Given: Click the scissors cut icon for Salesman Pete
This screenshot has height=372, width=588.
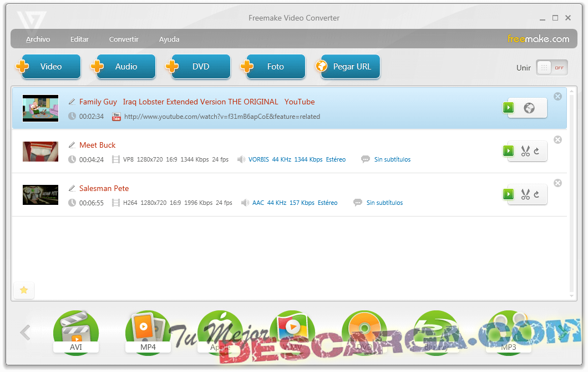Looking at the screenshot, I should click(x=525, y=194).
